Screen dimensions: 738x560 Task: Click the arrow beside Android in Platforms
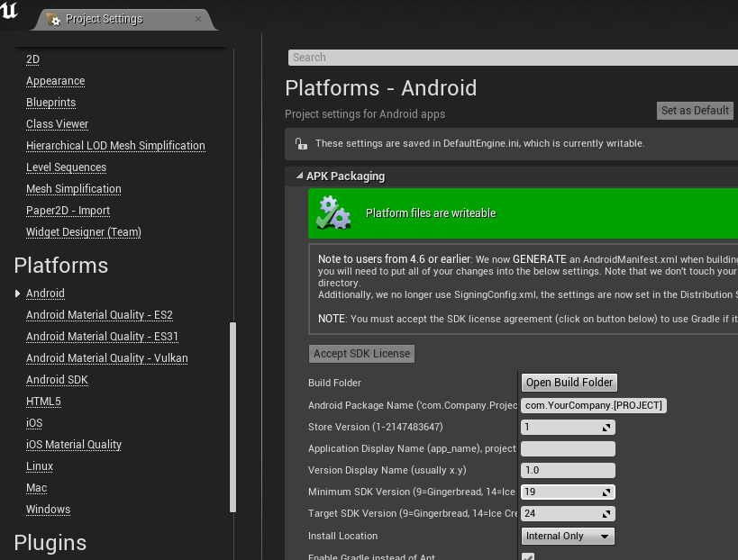tap(17, 294)
